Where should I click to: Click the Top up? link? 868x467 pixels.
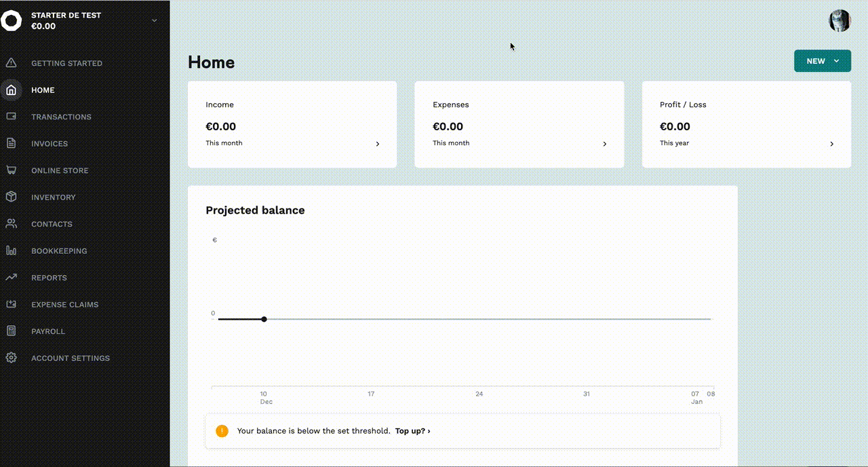click(x=412, y=431)
